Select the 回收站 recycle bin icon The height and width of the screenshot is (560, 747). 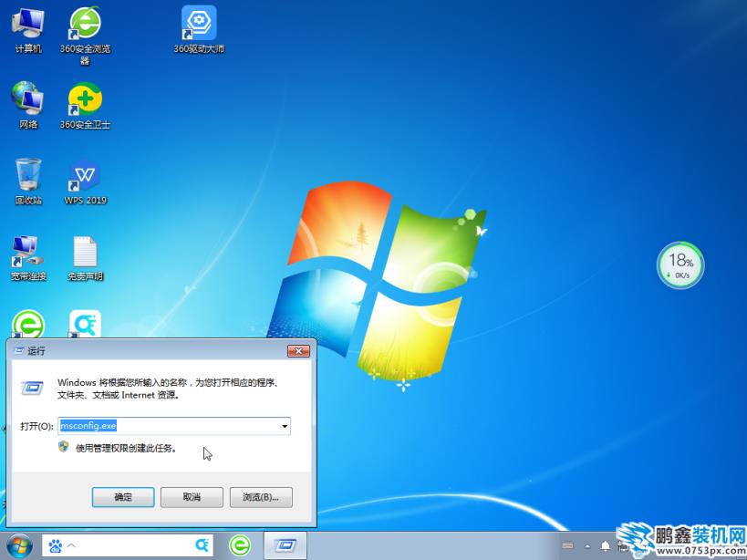pyautogui.click(x=28, y=181)
